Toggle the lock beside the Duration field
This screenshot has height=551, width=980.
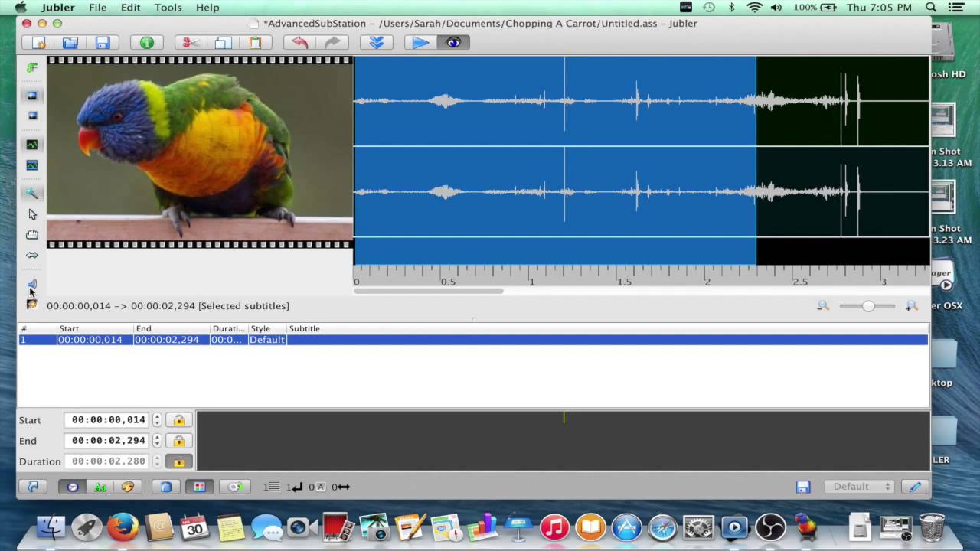178,461
